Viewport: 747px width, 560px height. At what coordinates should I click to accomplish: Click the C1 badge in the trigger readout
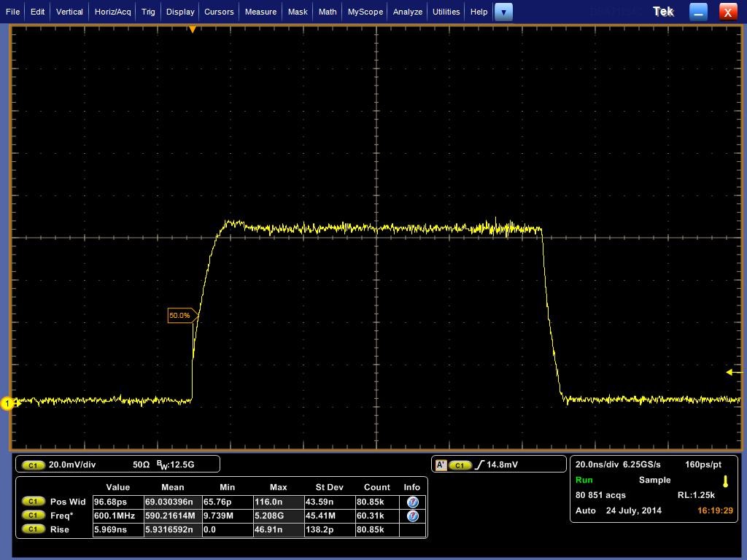(x=460, y=464)
